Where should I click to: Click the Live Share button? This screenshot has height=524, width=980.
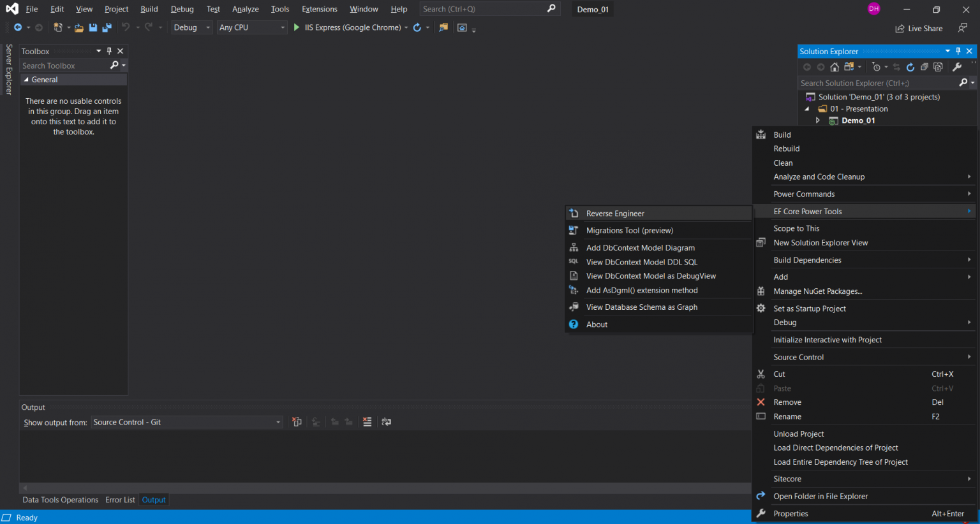point(919,28)
